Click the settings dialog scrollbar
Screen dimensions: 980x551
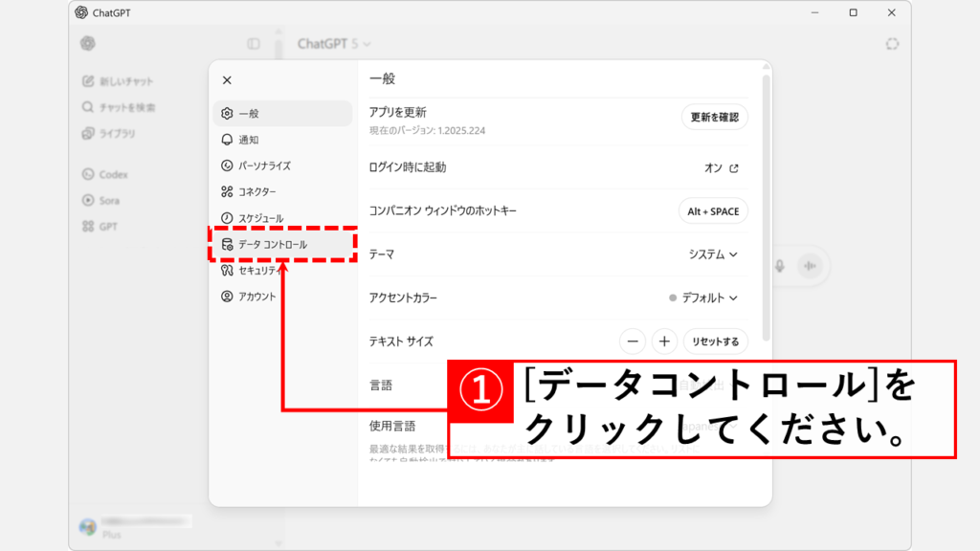point(767,208)
